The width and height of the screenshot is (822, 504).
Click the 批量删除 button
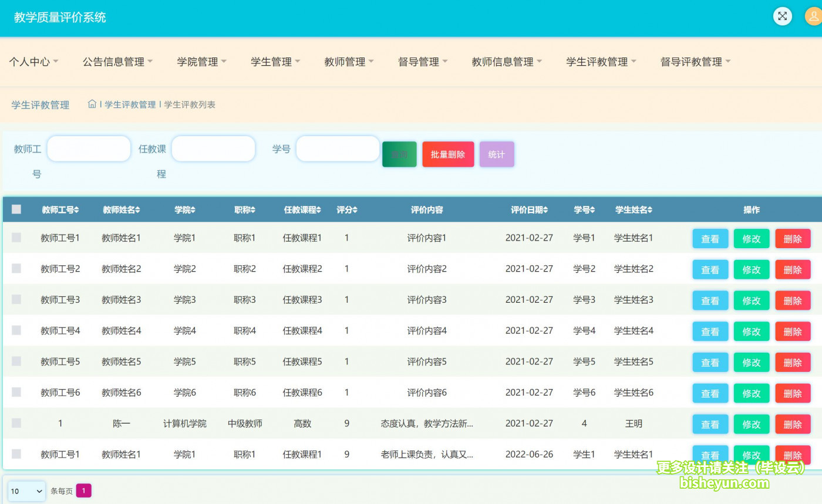pyautogui.click(x=447, y=154)
